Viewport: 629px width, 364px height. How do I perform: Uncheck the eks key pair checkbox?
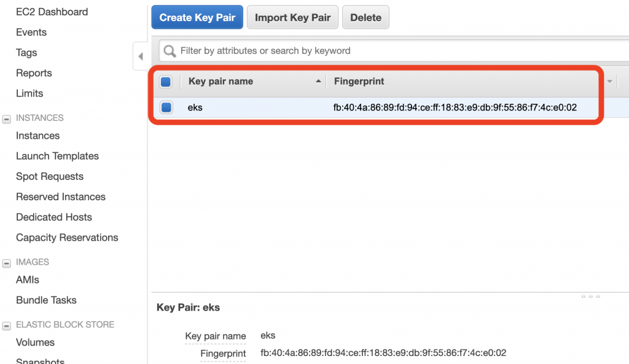tap(166, 107)
